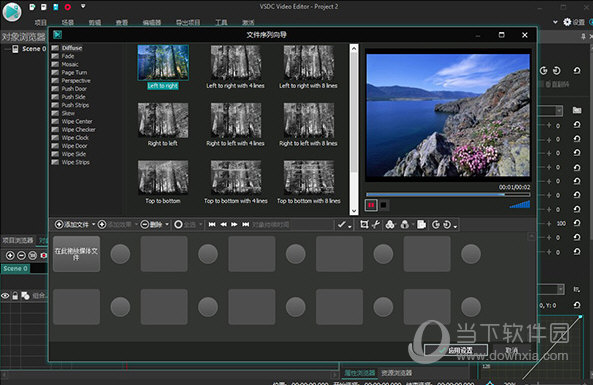Screen dimensions: 593x385
Task: Switch to 属性浏览器 properties tab
Action: tap(360, 373)
